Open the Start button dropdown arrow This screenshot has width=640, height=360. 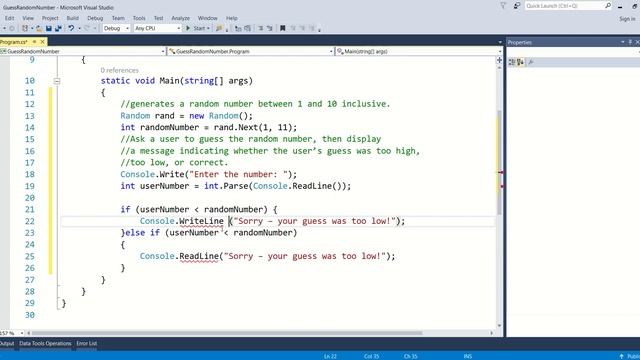click(208, 29)
